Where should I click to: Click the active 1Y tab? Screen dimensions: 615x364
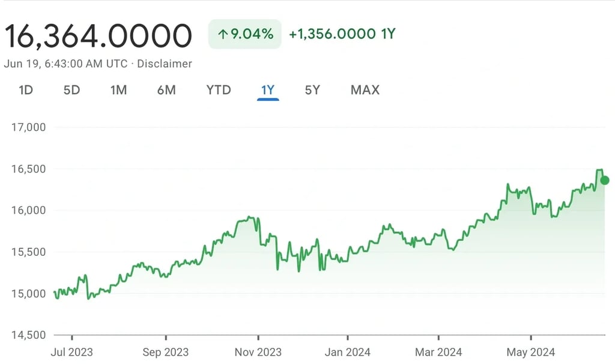pyautogui.click(x=268, y=90)
